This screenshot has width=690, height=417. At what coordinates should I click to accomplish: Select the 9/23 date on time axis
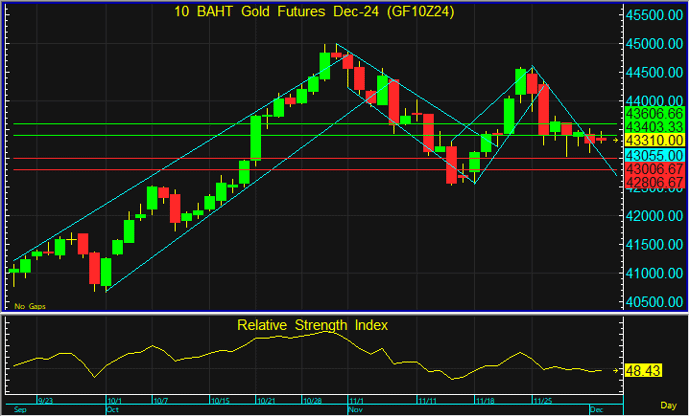point(46,401)
